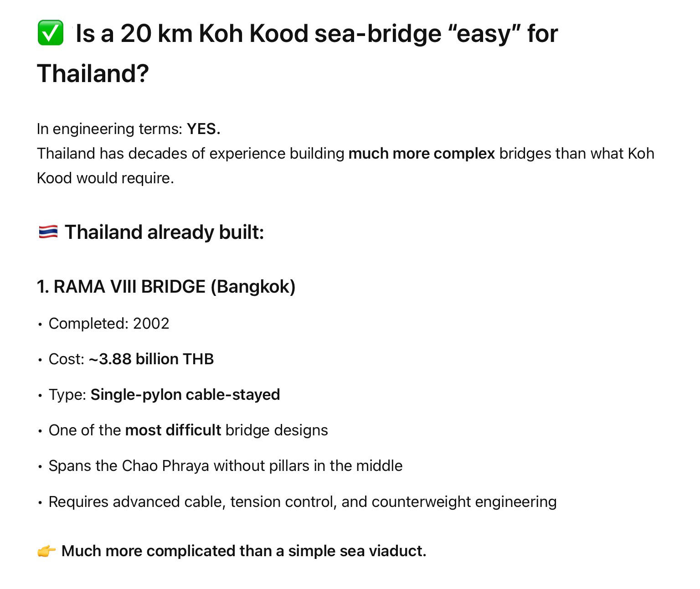The height and width of the screenshot is (589, 700).
Task: Click the Cost: label in the list
Action: [67, 359]
